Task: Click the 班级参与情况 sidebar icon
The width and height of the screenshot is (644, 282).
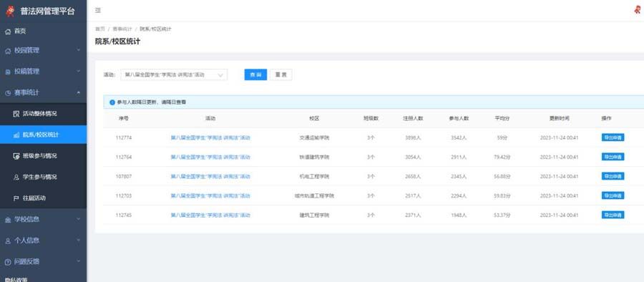Action: 16,156
